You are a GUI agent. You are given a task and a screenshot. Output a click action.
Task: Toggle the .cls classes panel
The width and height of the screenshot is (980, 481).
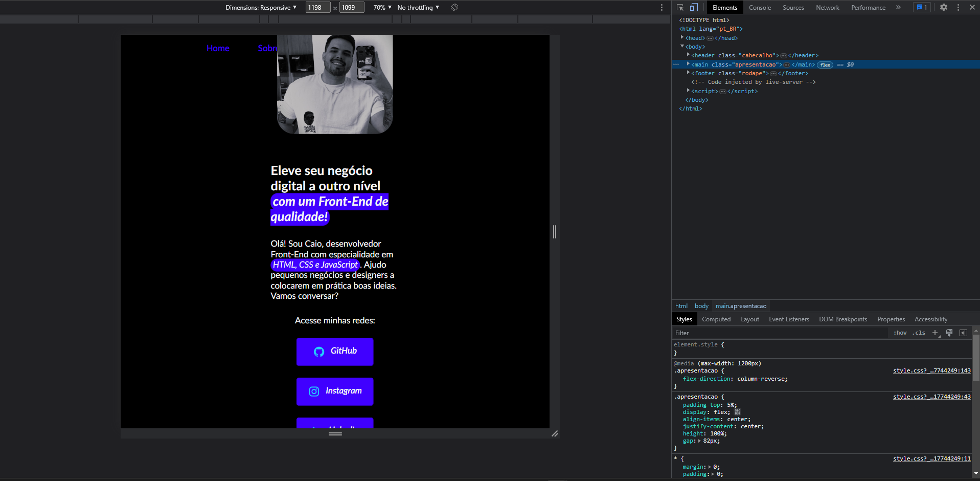[919, 333]
